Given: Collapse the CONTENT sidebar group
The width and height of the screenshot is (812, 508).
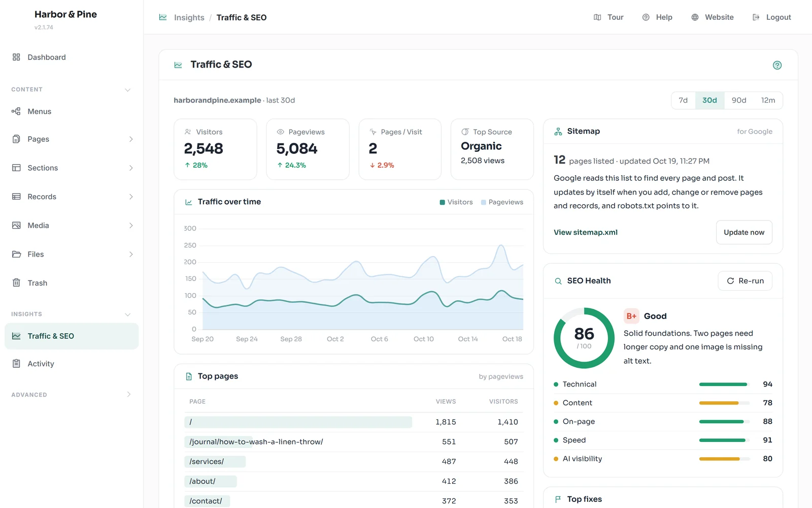Looking at the screenshot, I should [128, 90].
